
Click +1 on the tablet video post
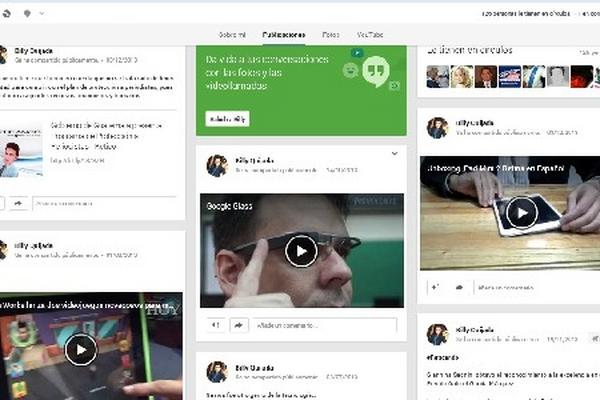(x=435, y=287)
